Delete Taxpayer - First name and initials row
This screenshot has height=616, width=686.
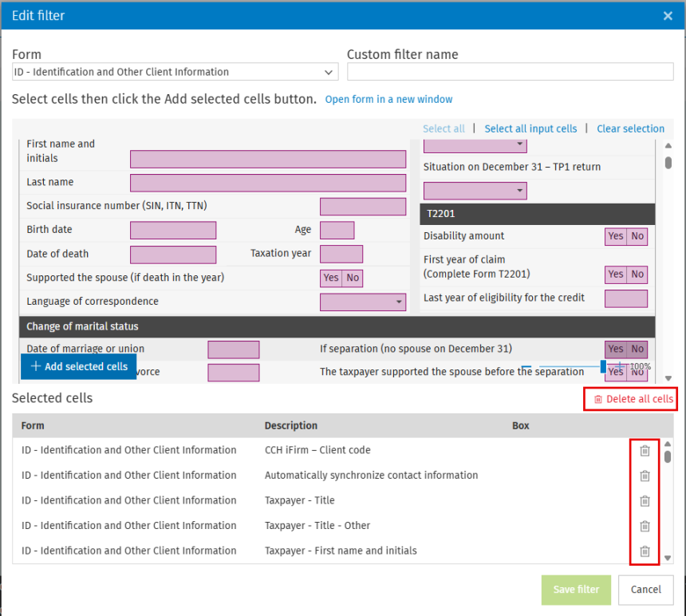click(645, 551)
